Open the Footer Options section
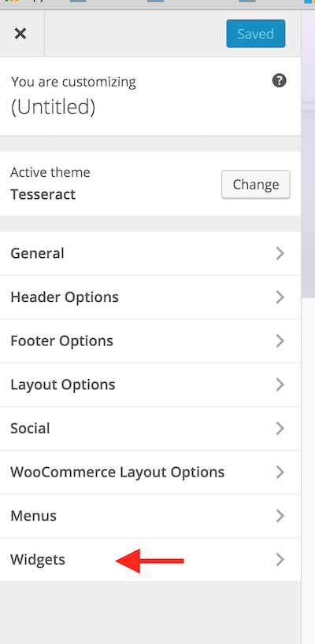The width and height of the screenshot is (315, 644). coord(150,341)
